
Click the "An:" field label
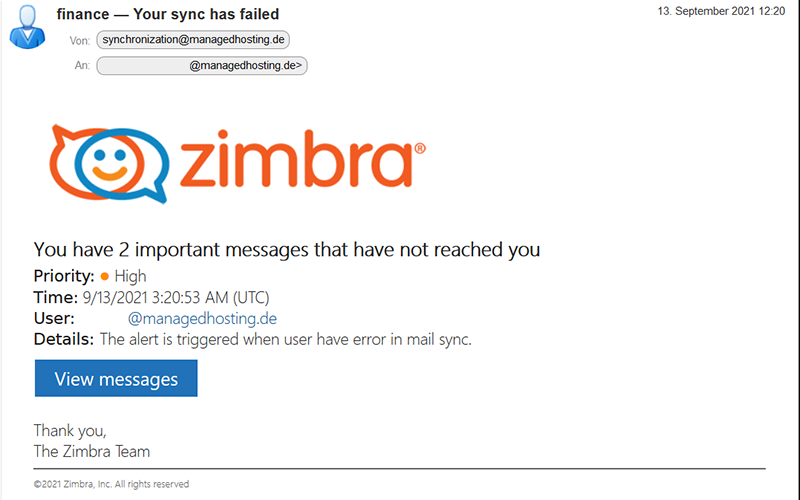pyautogui.click(x=83, y=66)
